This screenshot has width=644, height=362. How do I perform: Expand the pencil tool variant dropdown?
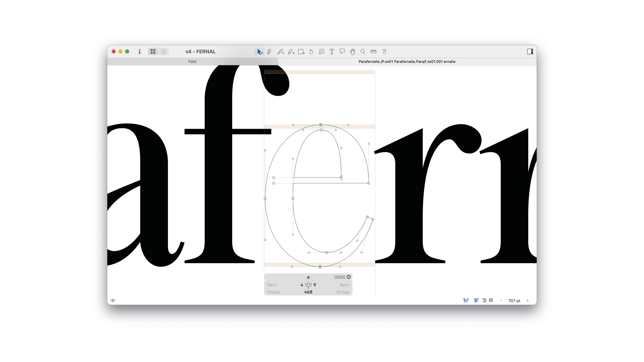293,53
